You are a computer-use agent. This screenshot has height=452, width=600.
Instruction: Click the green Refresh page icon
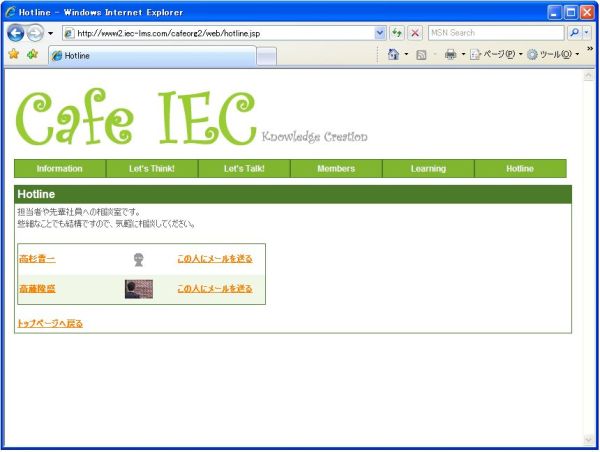click(x=397, y=33)
